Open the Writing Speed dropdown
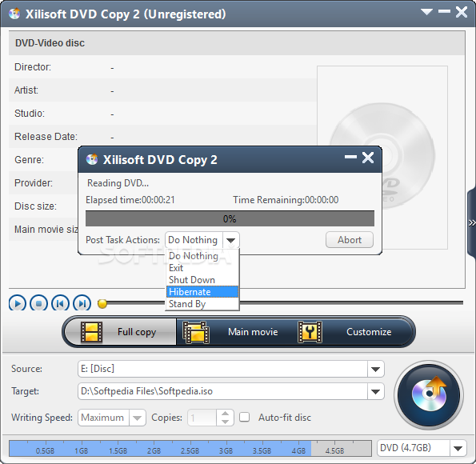The image size is (476, 464). (138, 418)
